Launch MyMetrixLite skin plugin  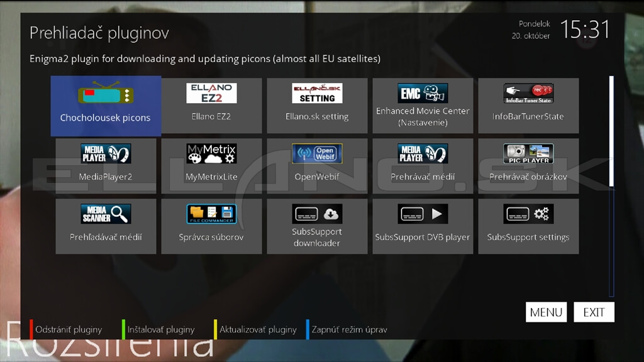coord(211,166)
